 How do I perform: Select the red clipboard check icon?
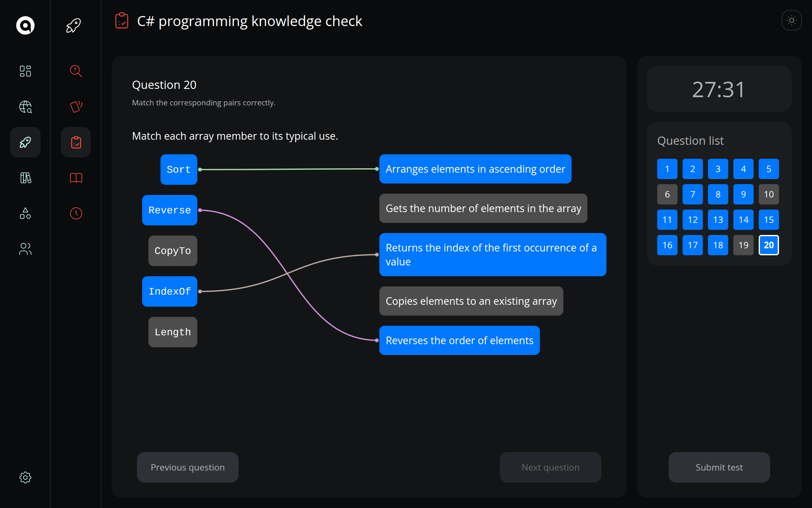(76, 142)
